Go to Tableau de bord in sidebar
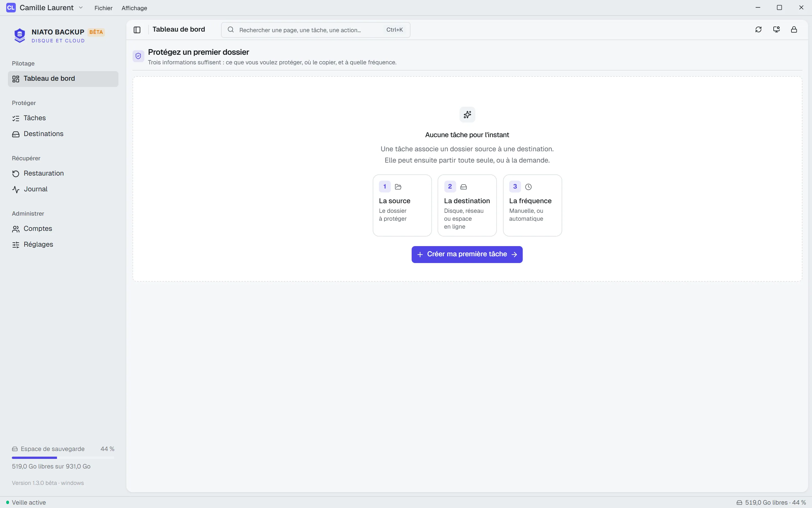812x508 pixels. coord(63,79)
